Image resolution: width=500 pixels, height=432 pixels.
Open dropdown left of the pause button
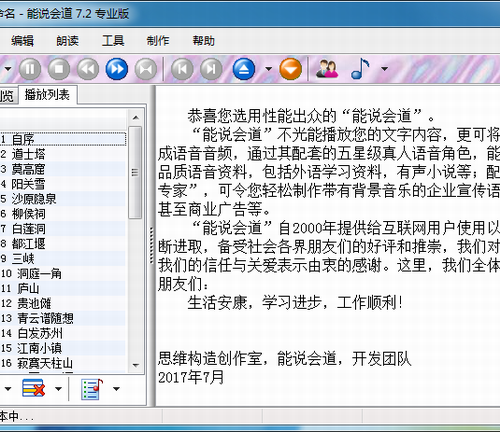(x=7, y=69)
